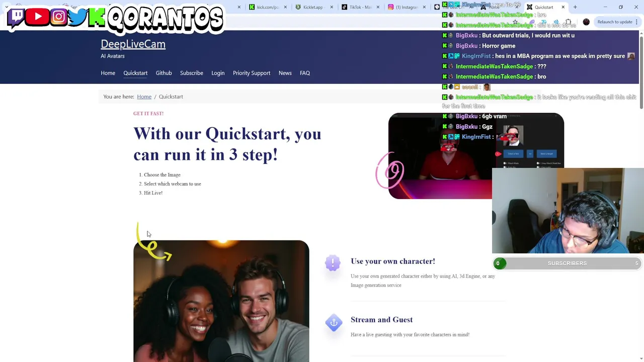The height and width of the screenshot is (362, 644).
Task: Click BigBxku '6gb vram' chat message
Action: 474,116
